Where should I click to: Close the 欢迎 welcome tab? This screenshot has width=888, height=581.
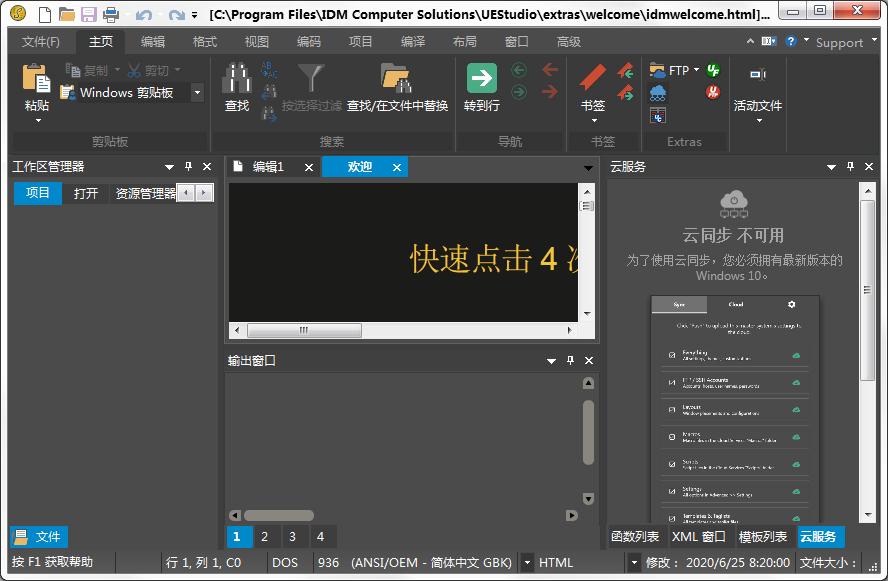[x=397, y=168]
